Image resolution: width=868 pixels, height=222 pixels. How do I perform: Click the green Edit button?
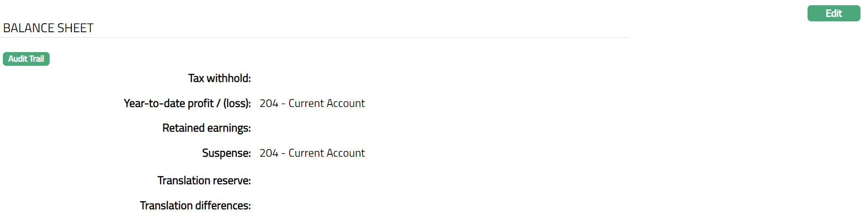(834, 13)
